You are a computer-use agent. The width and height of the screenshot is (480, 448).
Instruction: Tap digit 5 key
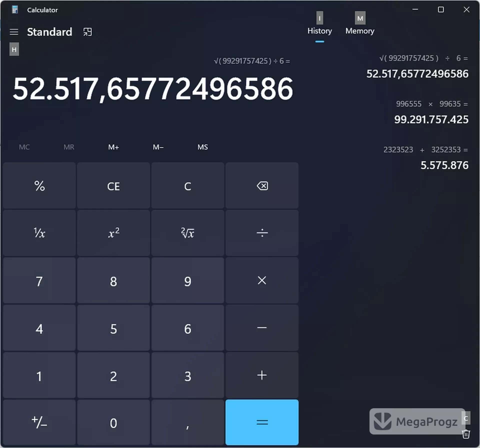(113, 328)
